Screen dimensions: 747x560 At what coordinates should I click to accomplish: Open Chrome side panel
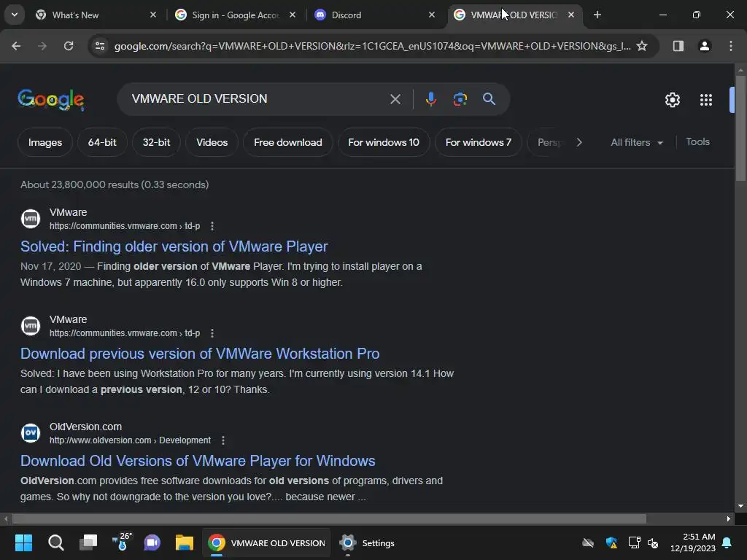coord(678,46)
